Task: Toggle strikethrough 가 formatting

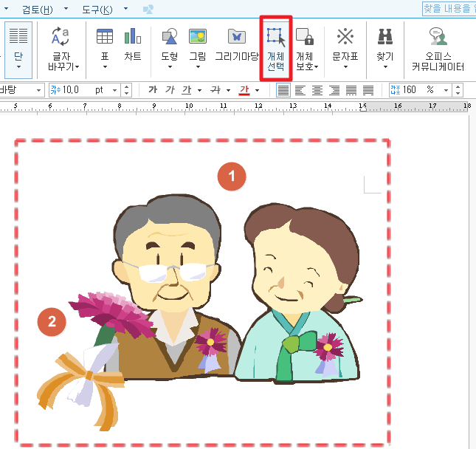Action: pyautogui.click(x=215, y=90)
